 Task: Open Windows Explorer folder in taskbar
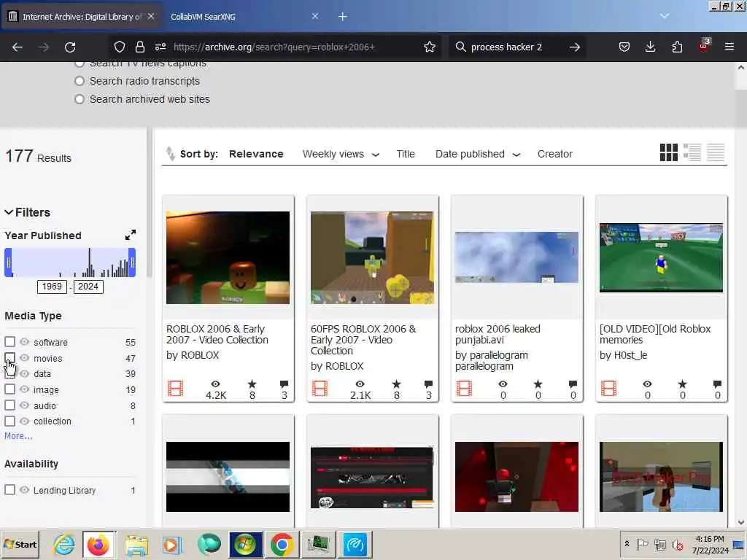pyautogui.click(x=136, y=545)
